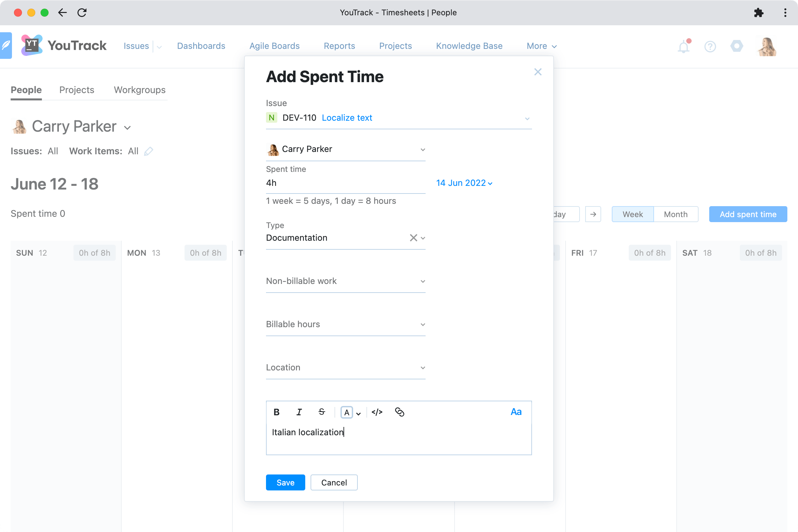Click Cancel to dismiss dialog
Screen dimensions: 798x532
[x=334, y=482]
